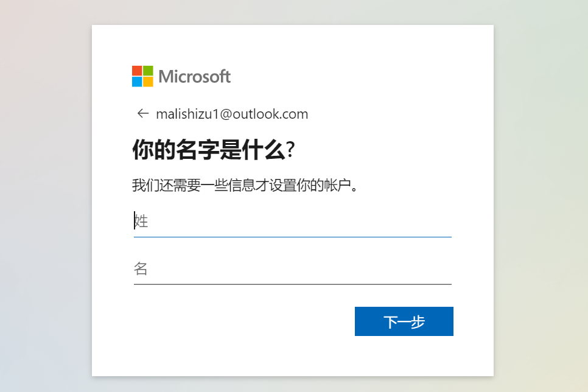This screenshot has width=588, height=392.
Task: Focus the 姓 (surname) input field
Action: coord(292,221)
